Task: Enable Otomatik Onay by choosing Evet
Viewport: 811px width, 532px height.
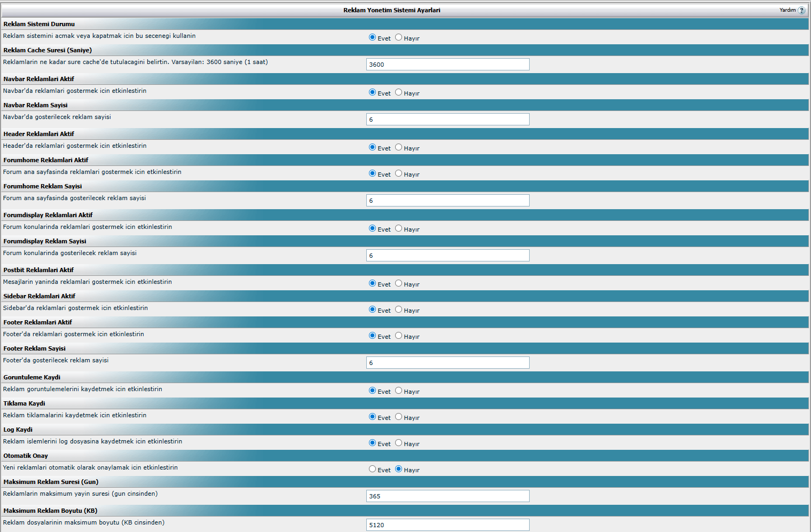Action: pyautogui.click(x=372, y=469)
